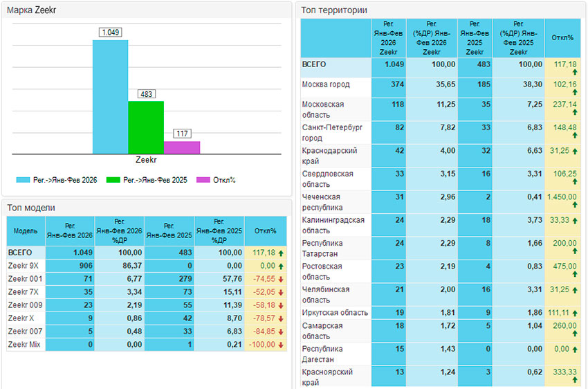The image size is (588, 389).
Task: Click the green arrow in Top models ВСЕГО row
Action: pos(281,253)
